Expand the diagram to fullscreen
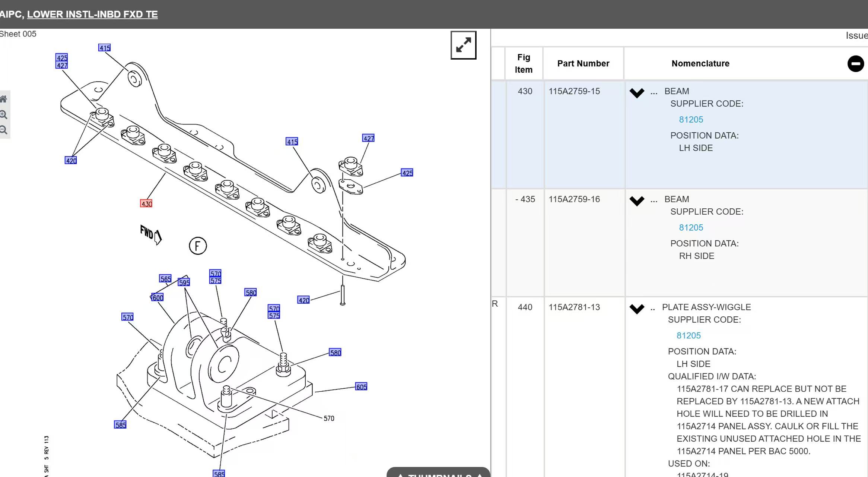This screenshot has height=477, width=868. (x=463, y=45)
